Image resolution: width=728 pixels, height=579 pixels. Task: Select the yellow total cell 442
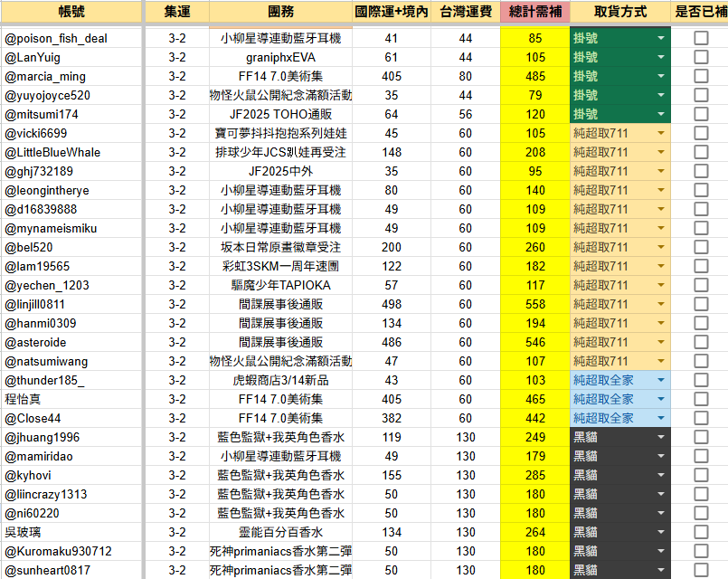click(535, 418)
